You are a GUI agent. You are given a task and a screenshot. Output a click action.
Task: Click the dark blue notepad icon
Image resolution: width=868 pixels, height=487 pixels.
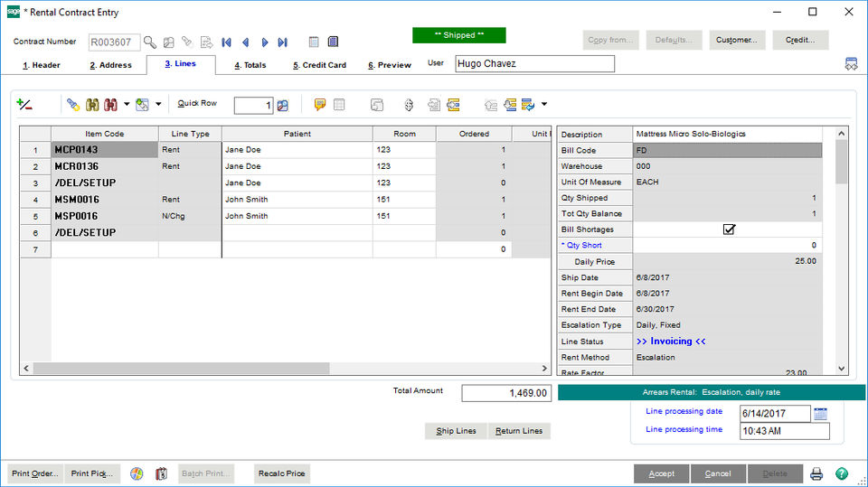tap(333, 42)
